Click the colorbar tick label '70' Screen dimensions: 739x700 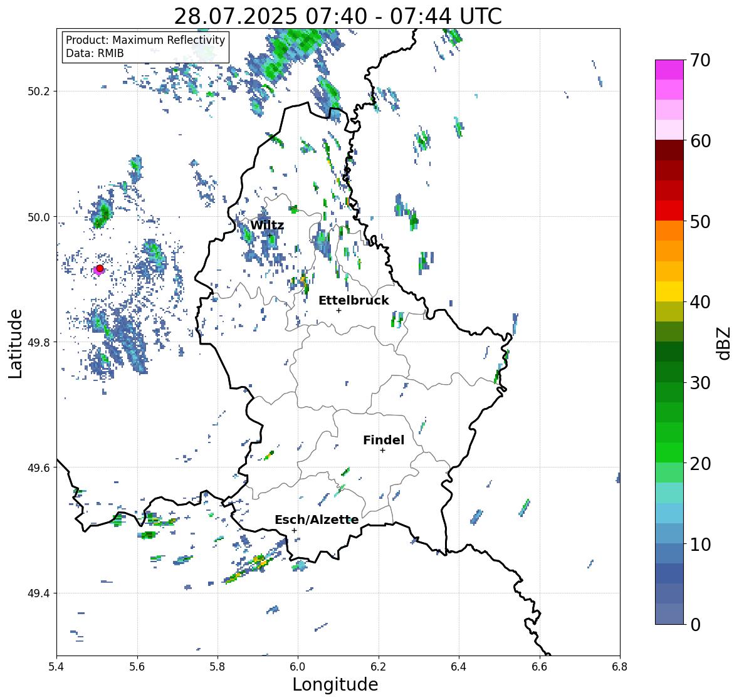click(700, 60)
